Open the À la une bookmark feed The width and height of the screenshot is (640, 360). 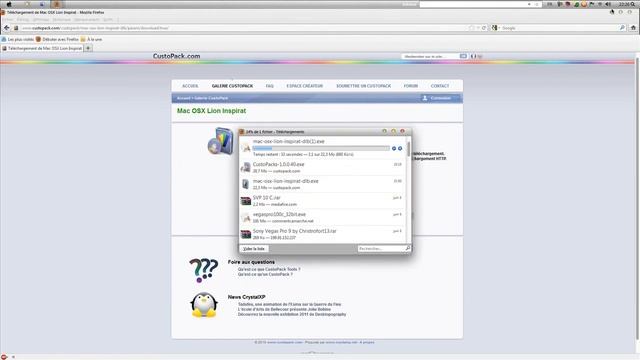tap(91, 39)
